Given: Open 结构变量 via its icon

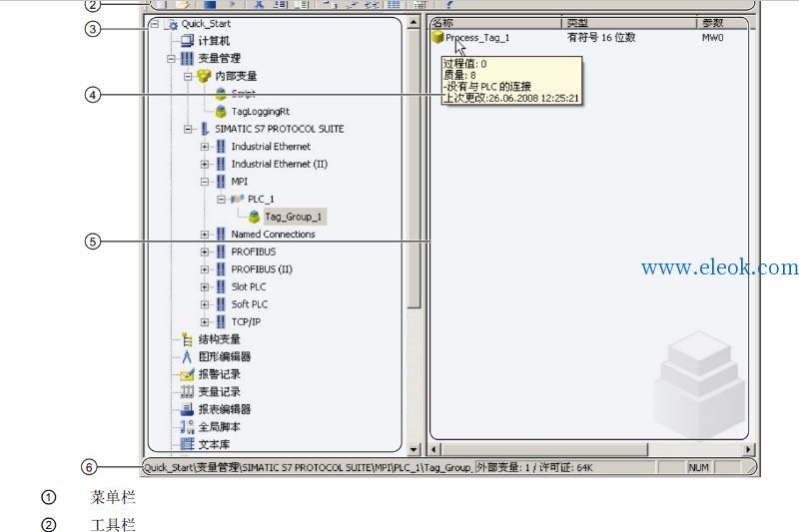Looking at the screenshot, I should [x=187, y=339].
